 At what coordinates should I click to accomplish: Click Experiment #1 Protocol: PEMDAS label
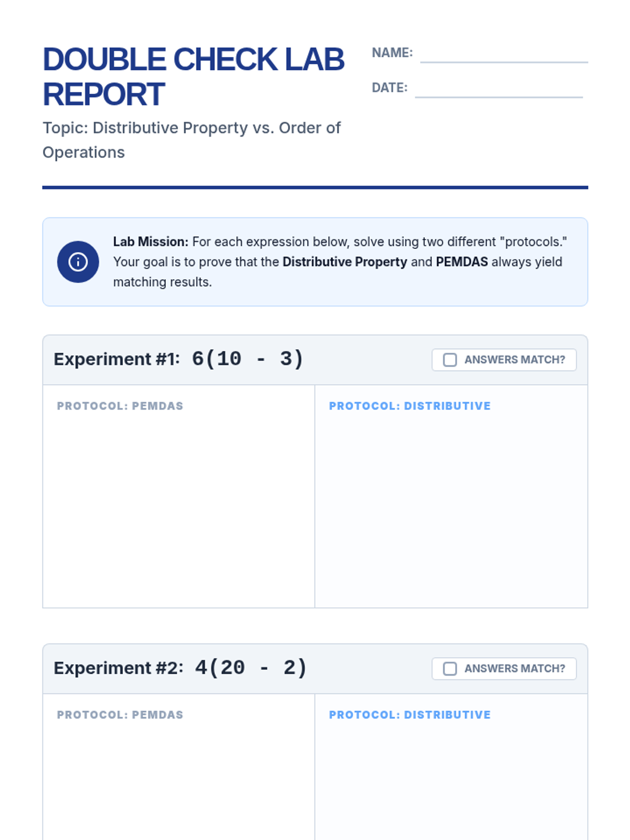(120, 406)
